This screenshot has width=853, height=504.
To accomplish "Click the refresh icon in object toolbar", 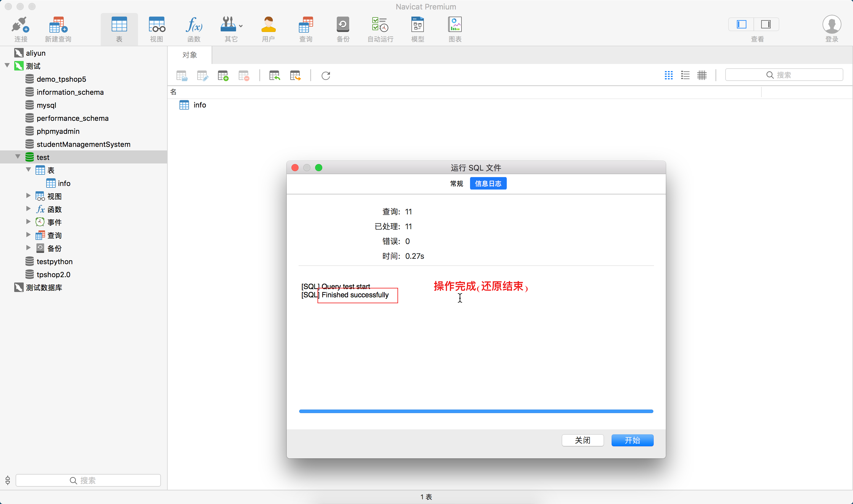I will pyautogui.click(x=326, y=76).
